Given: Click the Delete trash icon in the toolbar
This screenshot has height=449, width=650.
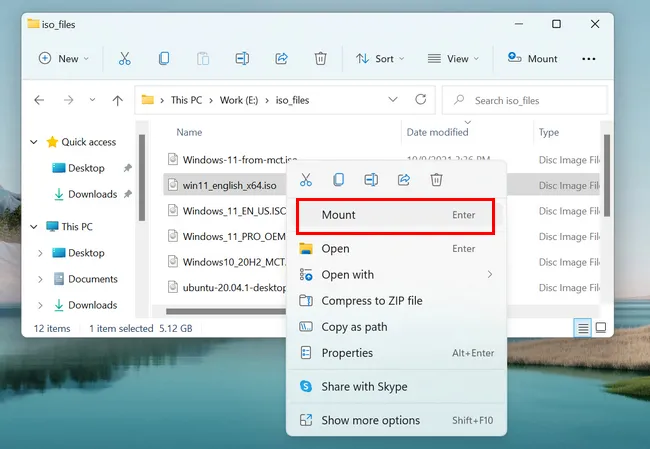Looking at the screenshot, I should (x=320, y=59).
